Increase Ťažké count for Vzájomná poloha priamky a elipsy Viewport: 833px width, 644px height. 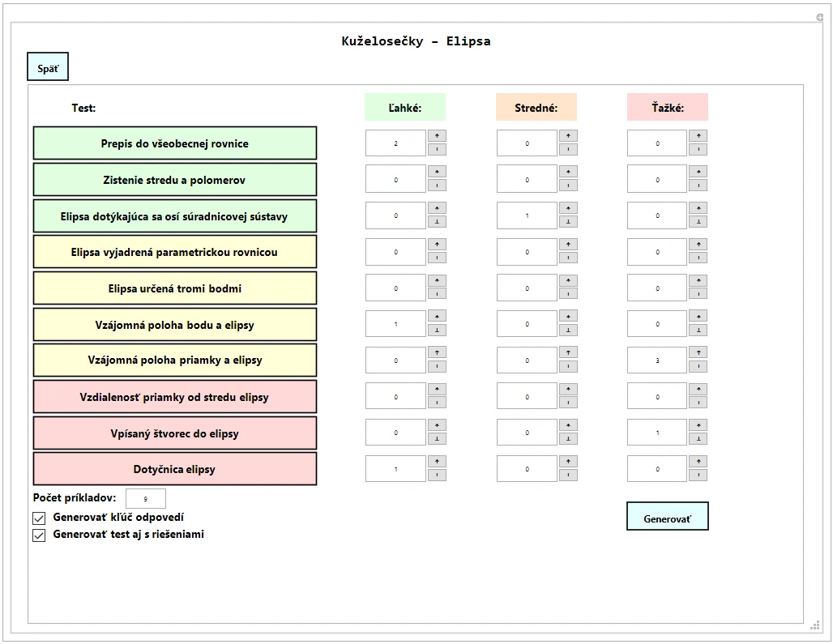[x=698, y=352]
